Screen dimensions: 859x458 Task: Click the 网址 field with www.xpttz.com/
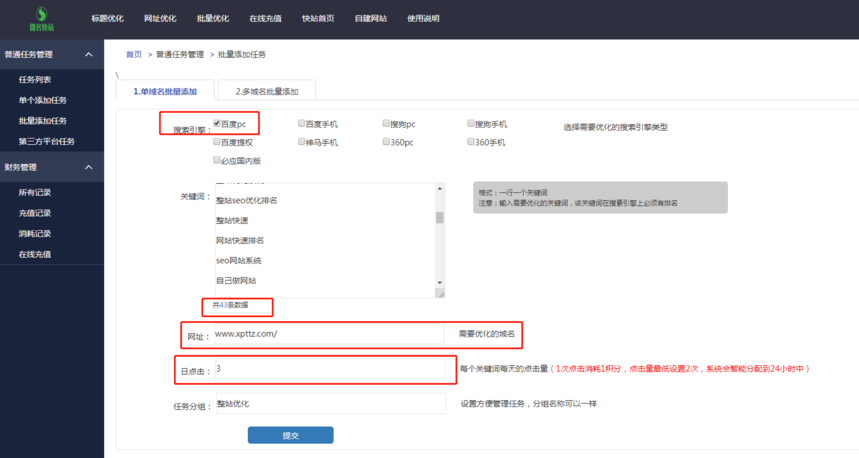[x=330, y=334]
